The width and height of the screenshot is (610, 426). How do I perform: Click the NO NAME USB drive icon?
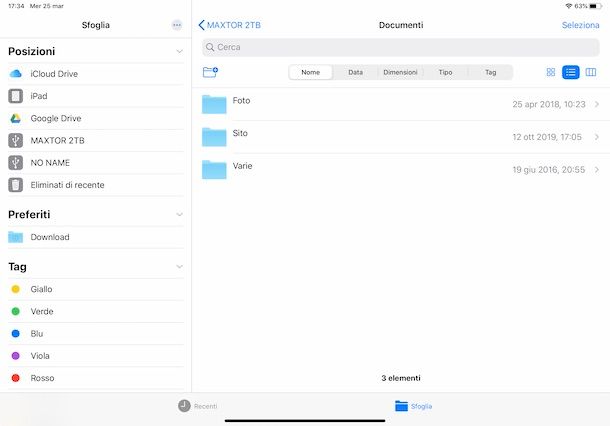pos(16,163)
